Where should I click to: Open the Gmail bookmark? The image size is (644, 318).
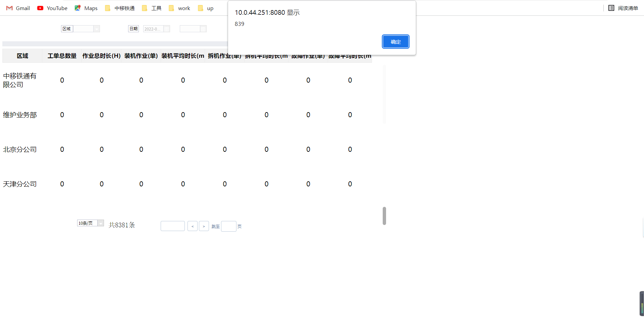coord(18,8)
